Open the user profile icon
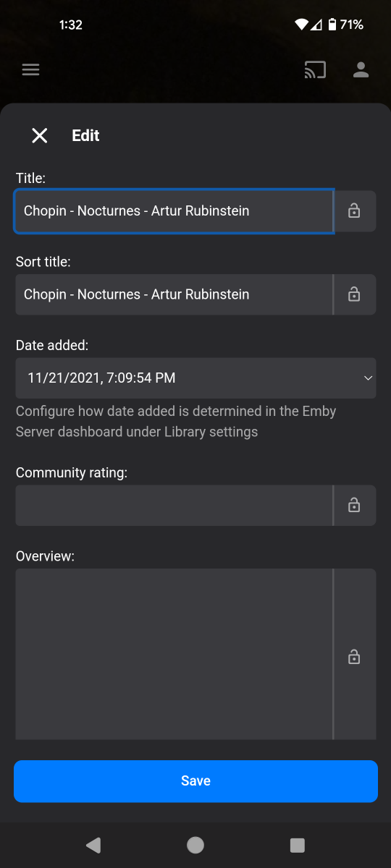This screenshot has height=868, width=391. pyautogui.click(x=361, y=70)
